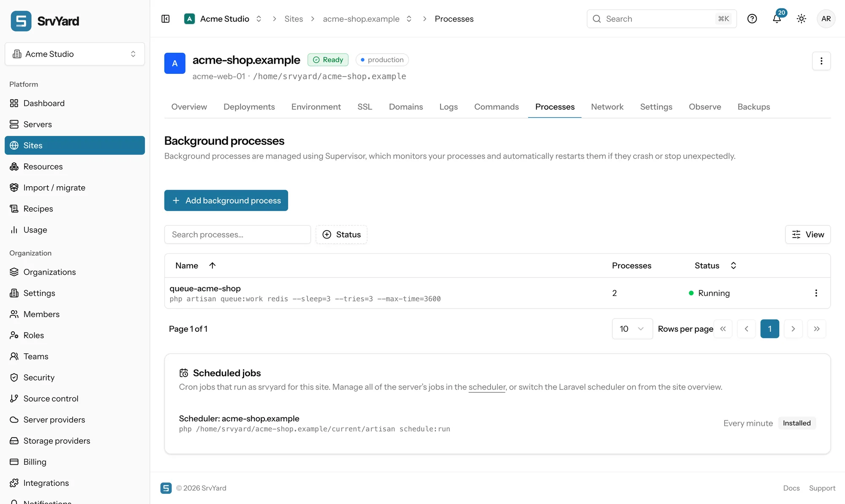Open Integrations in sidebar
The image size is (845, 504).
[x=75, y=483]
